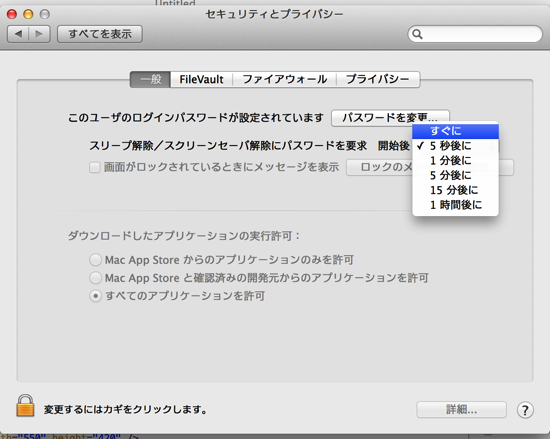The image size is (550, 439).
Task: Open the プライバシー tab
Action: tap(378, 79)
